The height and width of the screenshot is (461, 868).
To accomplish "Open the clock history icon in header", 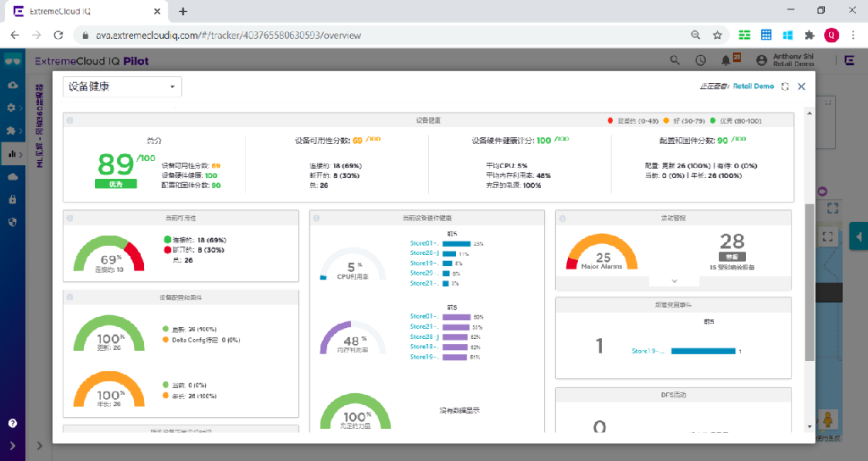I will tap(700, 60).
